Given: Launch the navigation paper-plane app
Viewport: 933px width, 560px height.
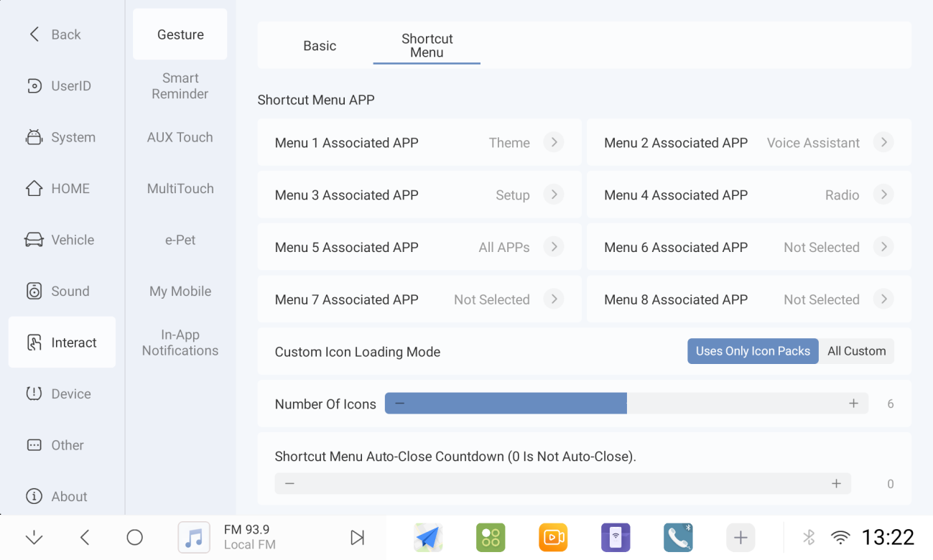Looking at the screenshot, I should tap(428, 538).
